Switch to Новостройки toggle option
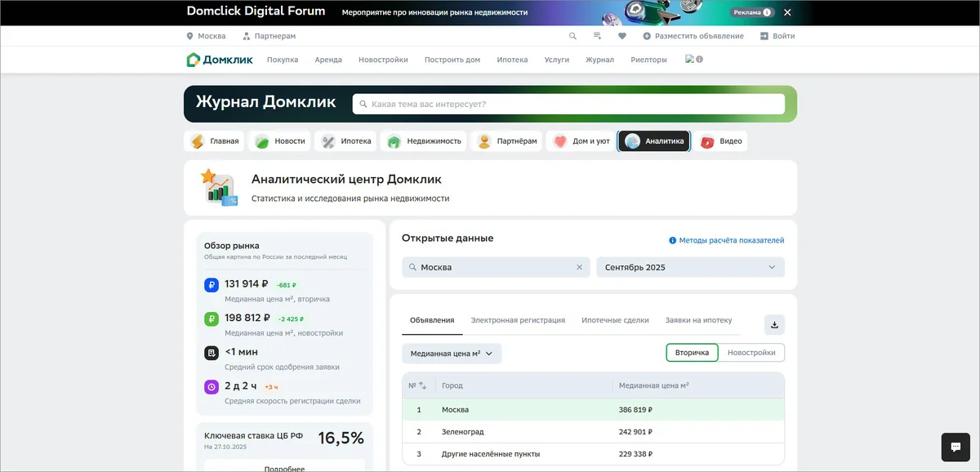980x472 pixels. (751, 353)
